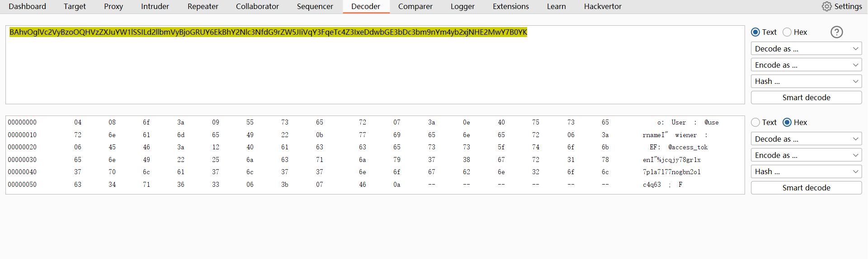
Task: Select the Decoder tab
Action: (x=366, y=6)
